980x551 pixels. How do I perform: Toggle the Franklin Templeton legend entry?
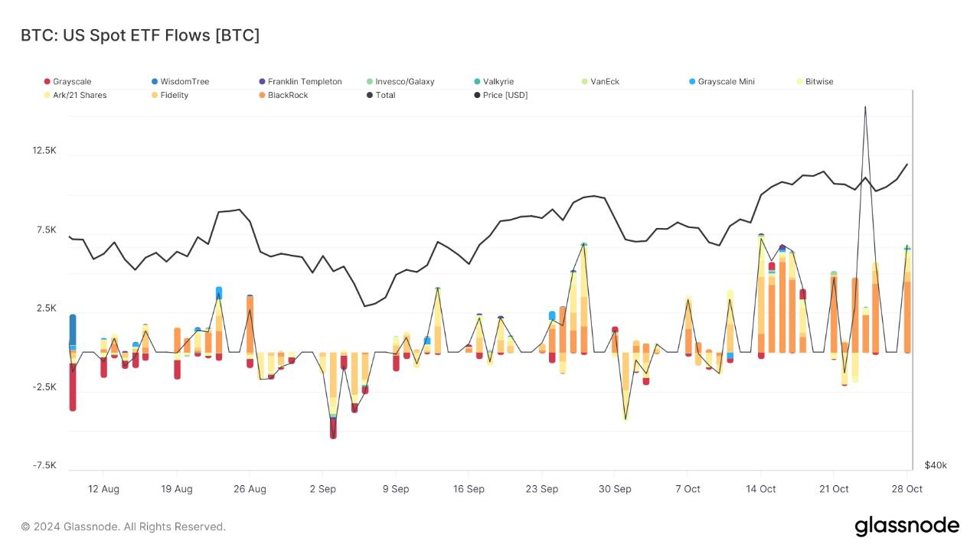[x=300, y=81]
